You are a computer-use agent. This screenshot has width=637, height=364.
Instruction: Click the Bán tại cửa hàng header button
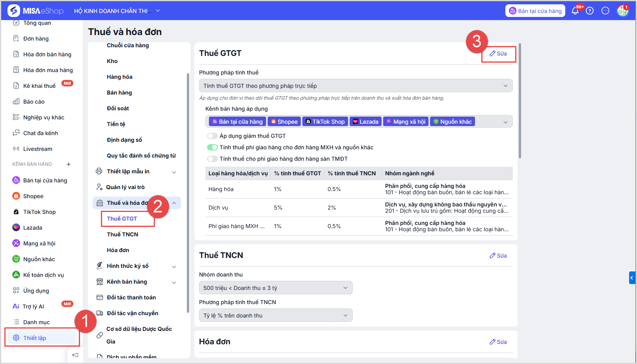pos(535,11)
